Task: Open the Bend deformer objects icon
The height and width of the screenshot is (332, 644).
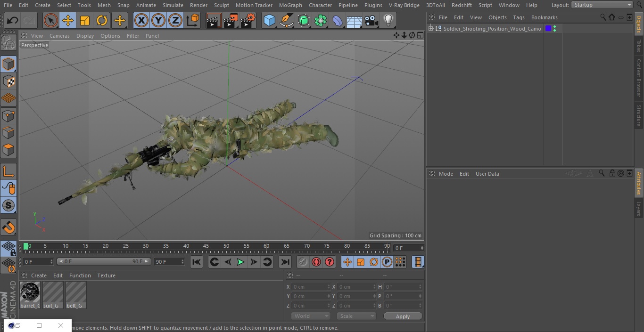Action: click(338, 20)
